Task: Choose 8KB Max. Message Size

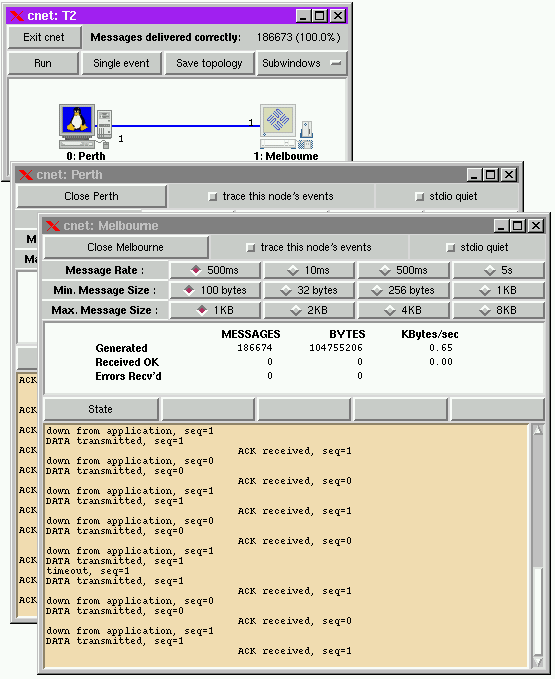Action: 498,310
